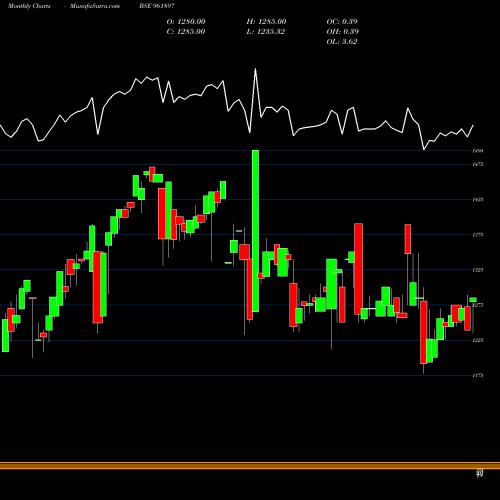This screenshot has height=500, width=500.
Task: Select the tallest green candle reaching the top line
Action: [x=255, y=231]
